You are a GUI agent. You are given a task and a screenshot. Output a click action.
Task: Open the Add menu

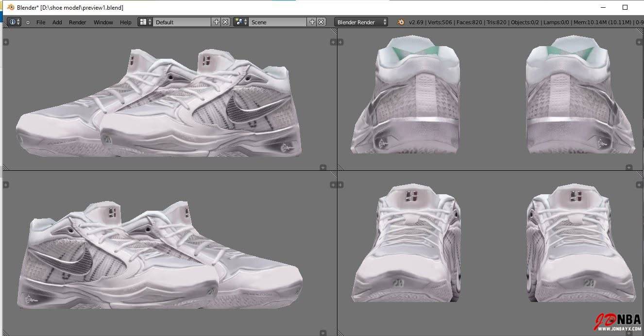(57, 22)
